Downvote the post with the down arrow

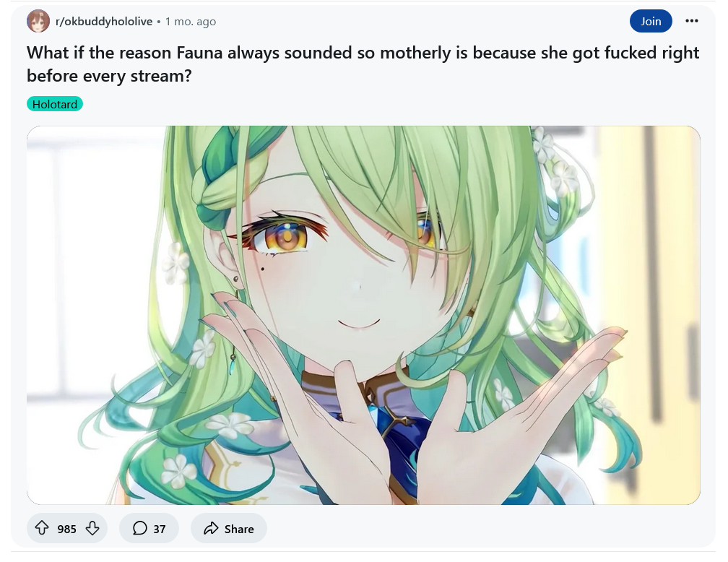(x=92, y=528)
